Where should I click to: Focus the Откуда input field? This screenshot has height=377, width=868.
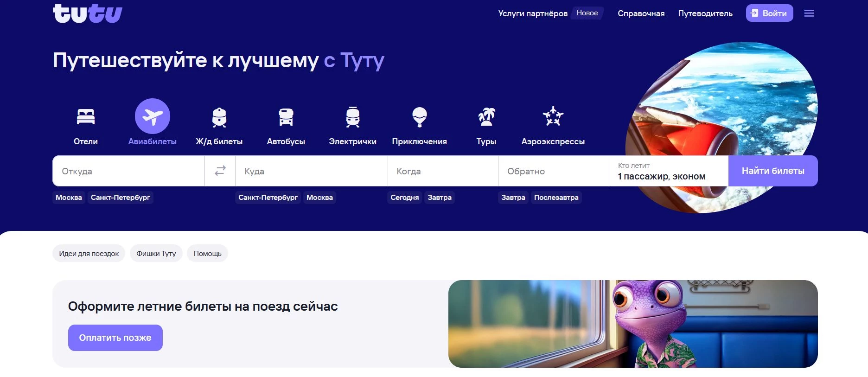128,171
